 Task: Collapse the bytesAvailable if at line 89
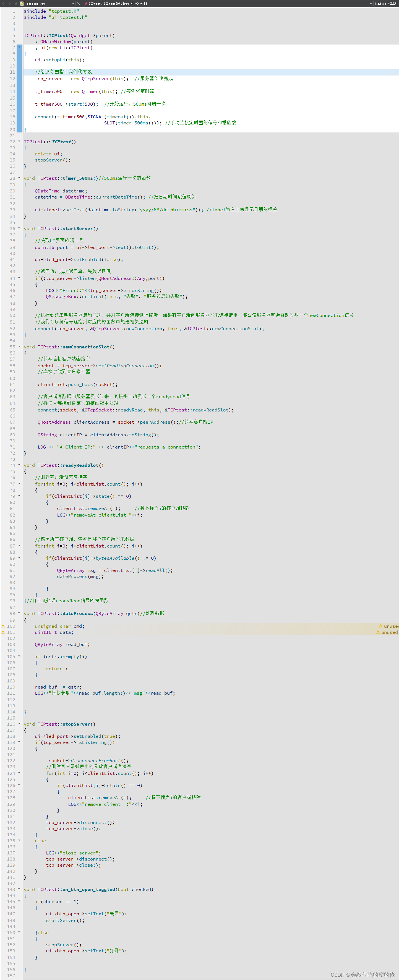19,558
